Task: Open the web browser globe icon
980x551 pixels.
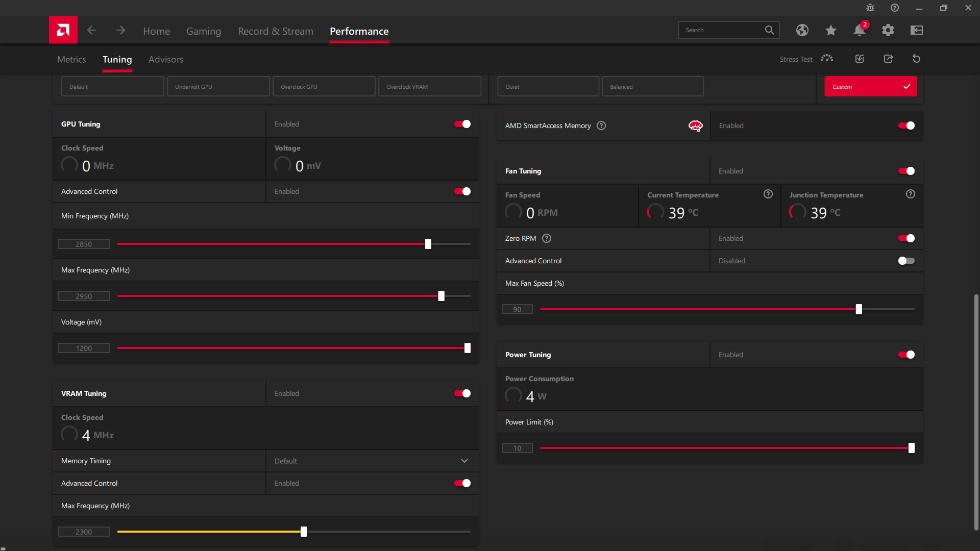Action: [x=802, y=30]
